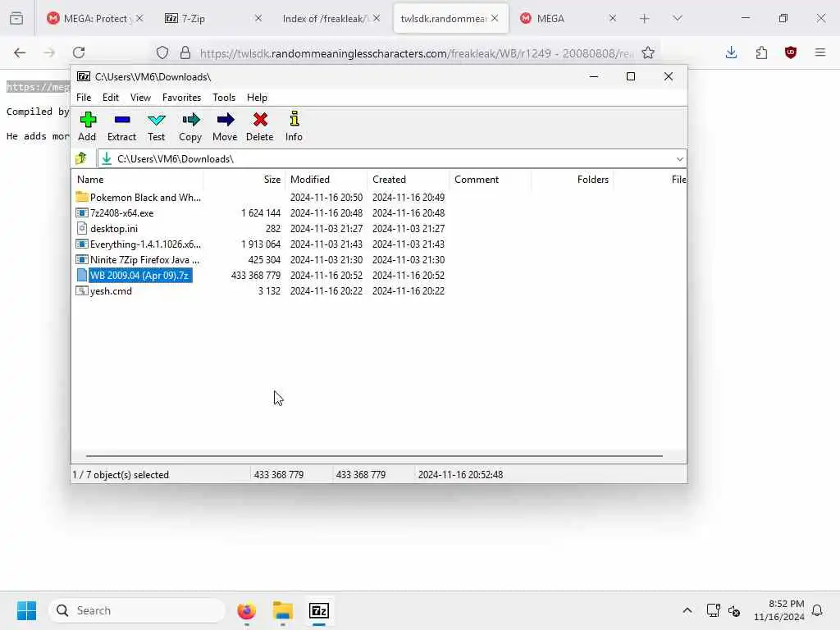
Task: Sort by the Modified column header
Action: coord(326,180)
